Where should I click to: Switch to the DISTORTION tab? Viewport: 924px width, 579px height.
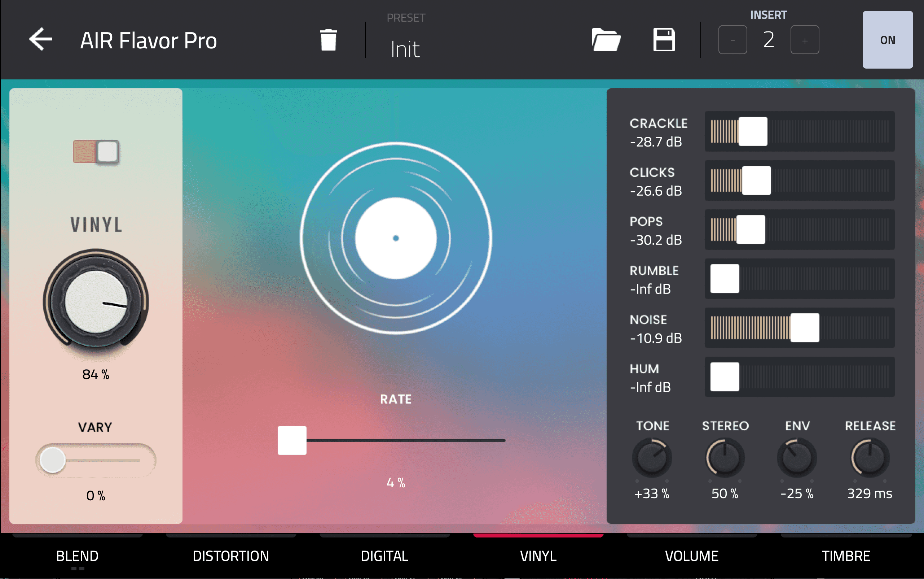[231, 556]
